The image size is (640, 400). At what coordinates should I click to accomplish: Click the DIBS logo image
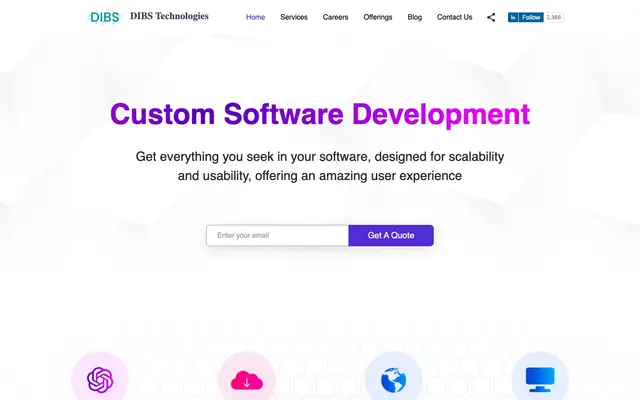104,17
